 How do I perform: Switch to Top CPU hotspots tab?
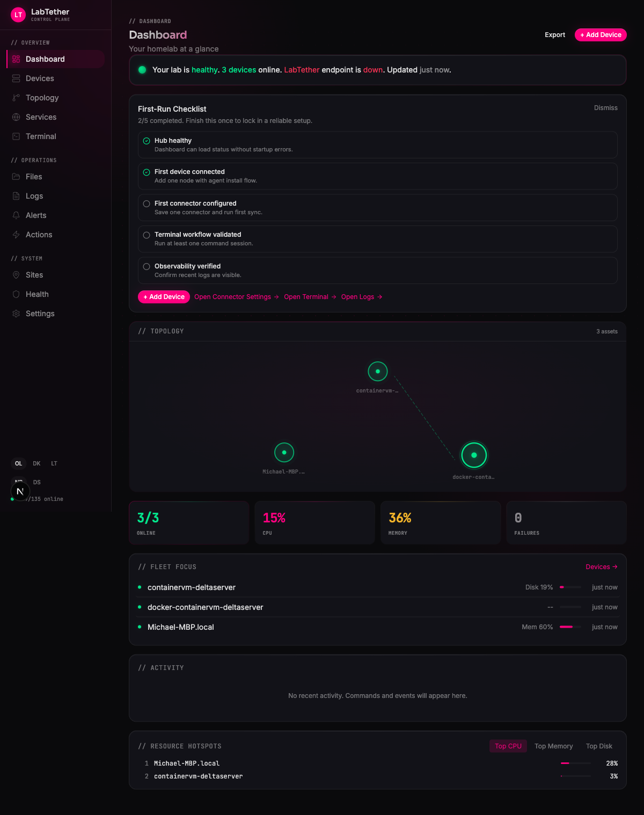click(508, 746)
